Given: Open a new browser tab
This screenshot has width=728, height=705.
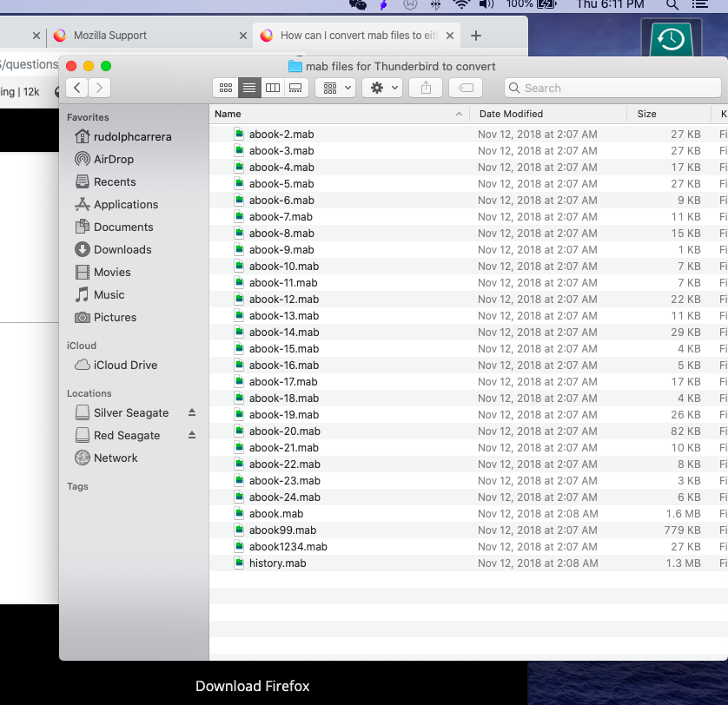Looking at the screenshot, I should point(475,36).
